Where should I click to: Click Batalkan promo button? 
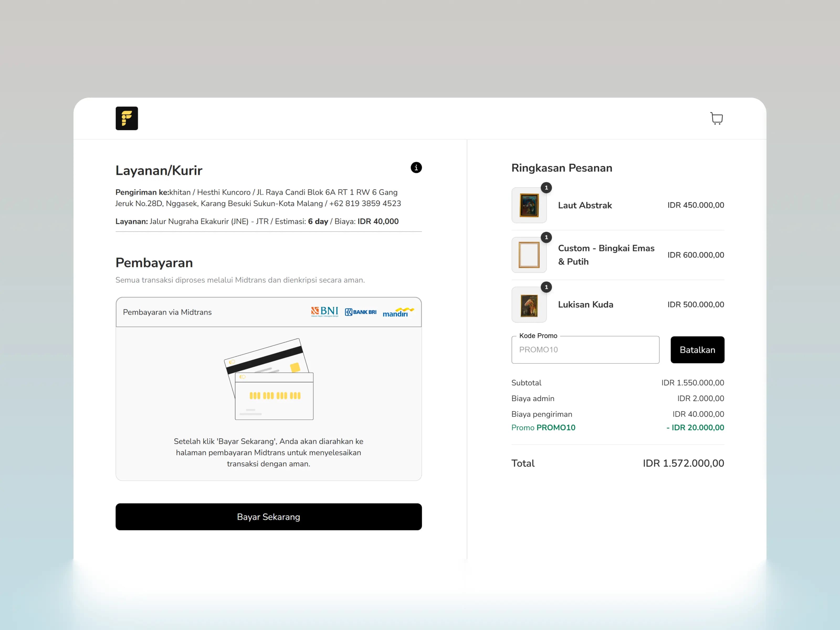click(697, 350)
